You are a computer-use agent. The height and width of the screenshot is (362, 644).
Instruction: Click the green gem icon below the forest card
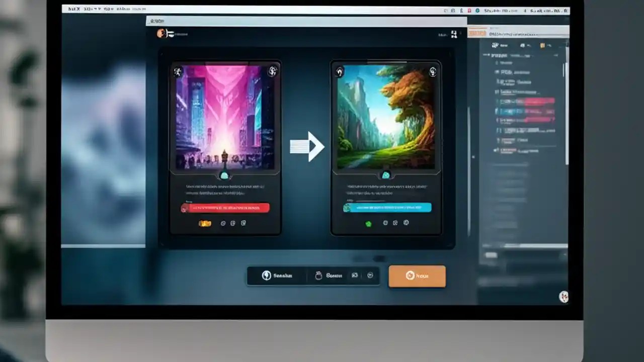[x=368, y=223]
